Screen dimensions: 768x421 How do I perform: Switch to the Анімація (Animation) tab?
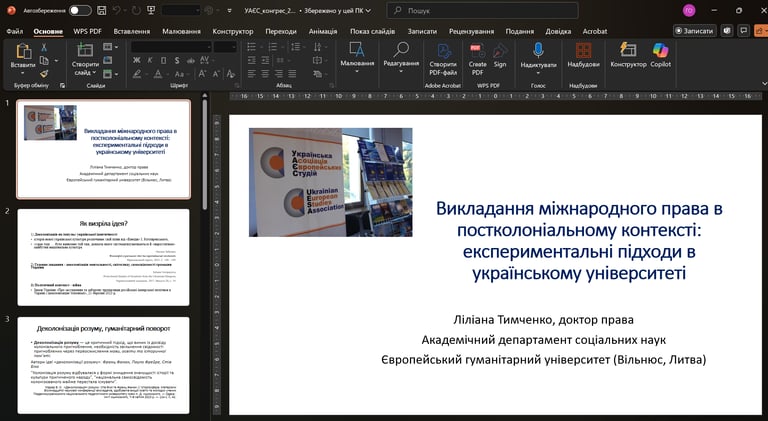pyautogui.click(x=323, y=31)
